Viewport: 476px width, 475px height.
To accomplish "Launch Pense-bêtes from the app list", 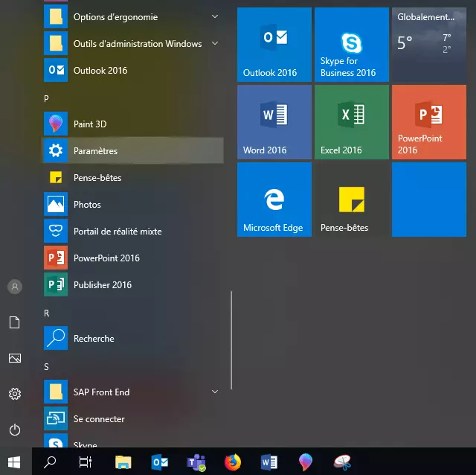I will tap(134, 177).
